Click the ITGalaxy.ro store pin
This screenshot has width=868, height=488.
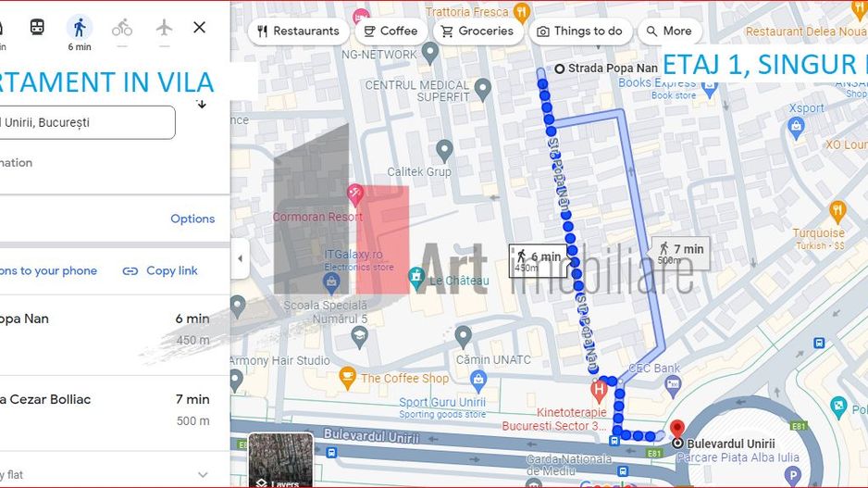point(331,283)
